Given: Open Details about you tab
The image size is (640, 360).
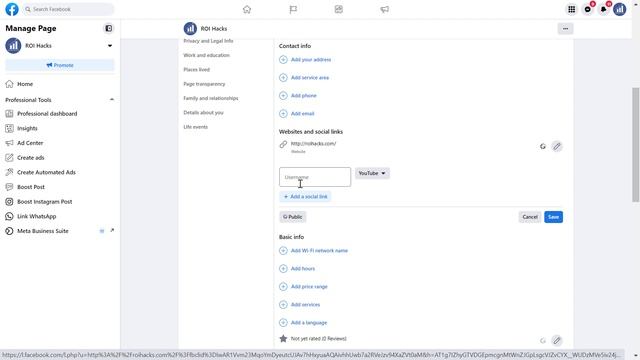Looking at the screenshot, I should point(203,112).
